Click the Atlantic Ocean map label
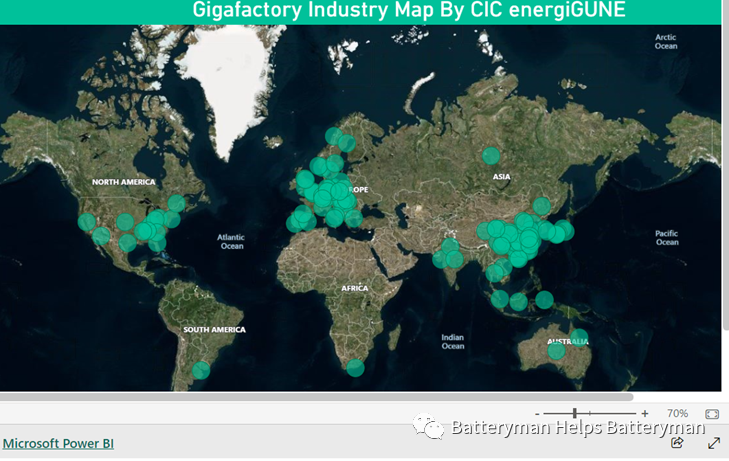This screenshot has width=729, height=461. pyautogui.click(x=231, y=242)
